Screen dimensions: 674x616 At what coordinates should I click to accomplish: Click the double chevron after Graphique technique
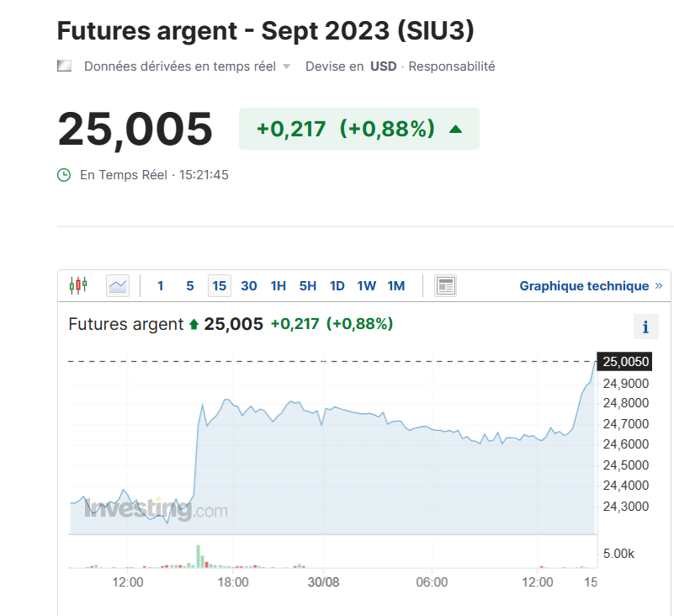click(x=658, y=286)
